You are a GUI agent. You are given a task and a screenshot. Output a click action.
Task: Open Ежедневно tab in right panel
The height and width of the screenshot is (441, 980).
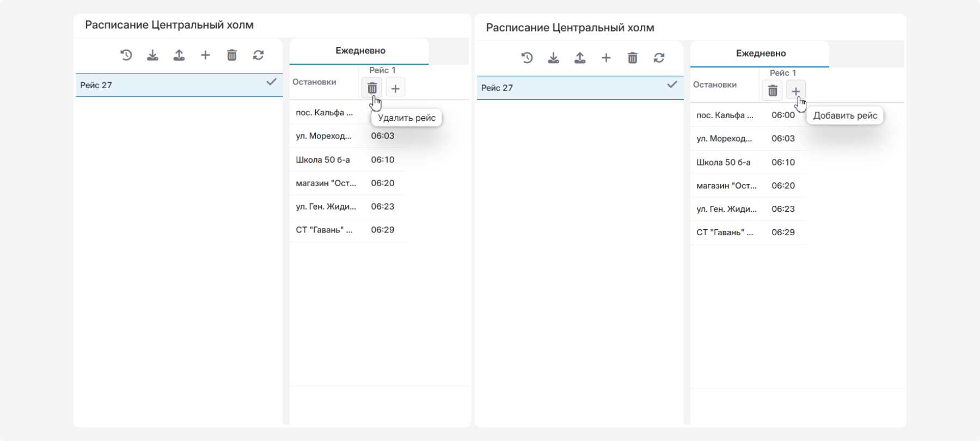tap(761, 54)
